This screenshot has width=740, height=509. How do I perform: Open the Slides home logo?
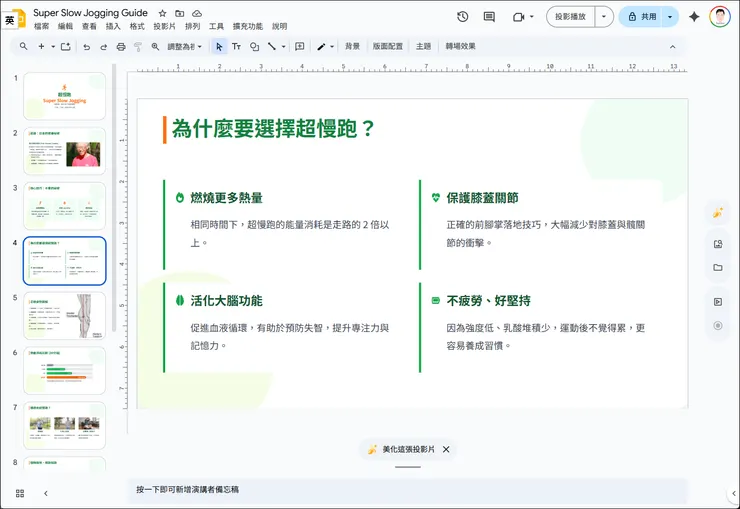(19, 19)
